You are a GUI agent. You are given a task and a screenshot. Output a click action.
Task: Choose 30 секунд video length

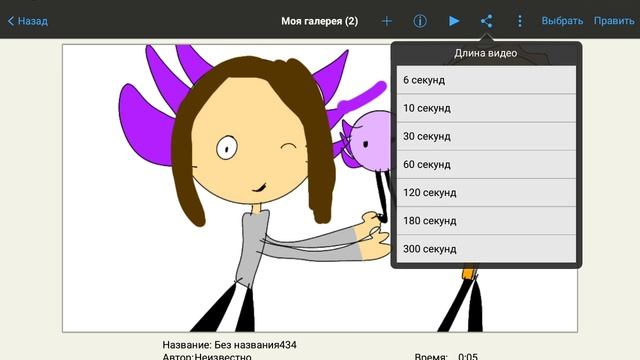coord(486,136)
